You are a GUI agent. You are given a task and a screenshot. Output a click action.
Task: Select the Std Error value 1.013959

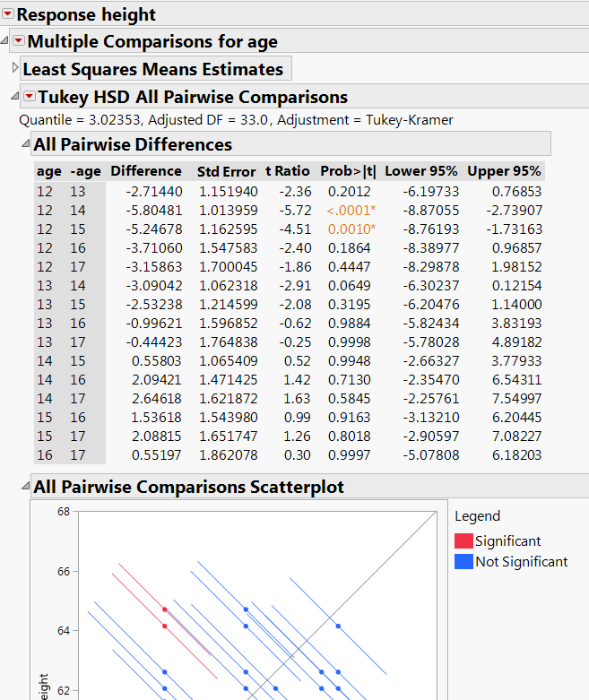click(229, 211)
